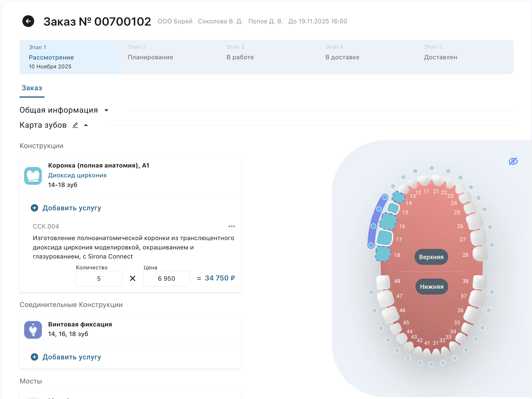This screenshot has height=399, width=532.
Task: Open the three-dots menu for ССК.004
Action: [232, 226]
